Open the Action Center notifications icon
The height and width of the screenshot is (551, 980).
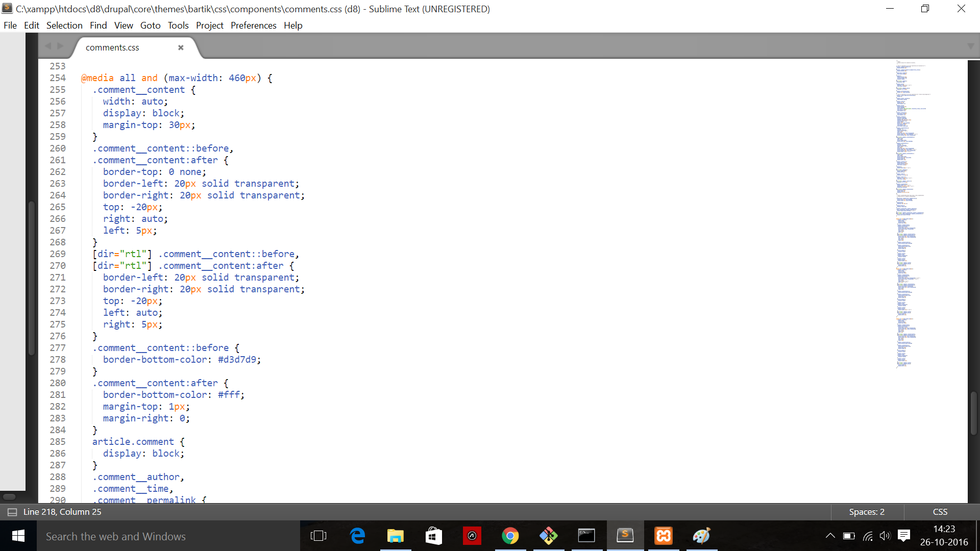coord(904,536)
